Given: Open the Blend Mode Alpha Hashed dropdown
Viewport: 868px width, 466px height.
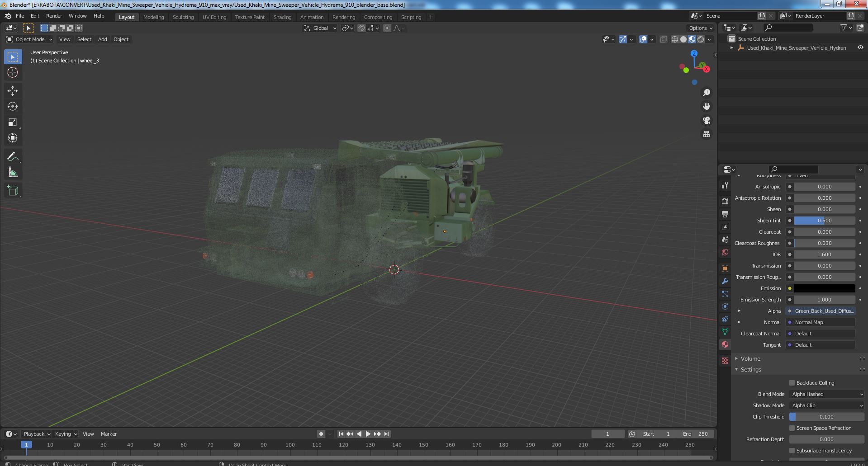Looking at the screenshot, I should (x=827, y=394).
